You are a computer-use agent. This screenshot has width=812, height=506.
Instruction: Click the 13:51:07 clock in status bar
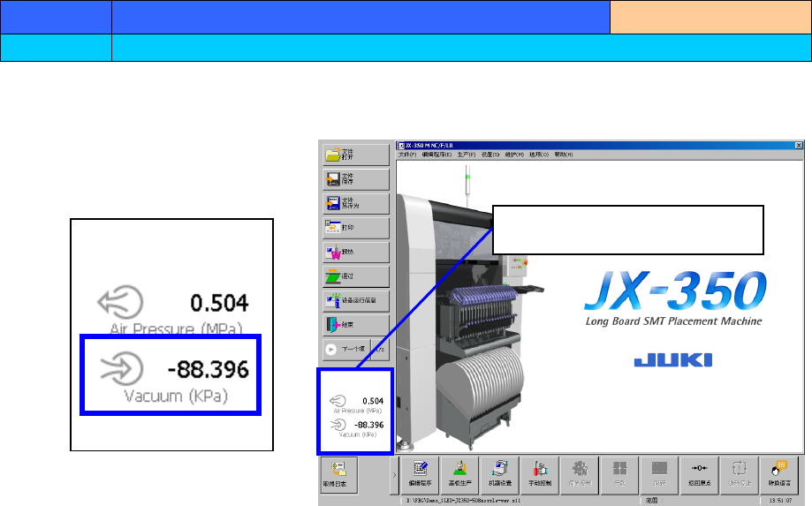click(780, 501)
